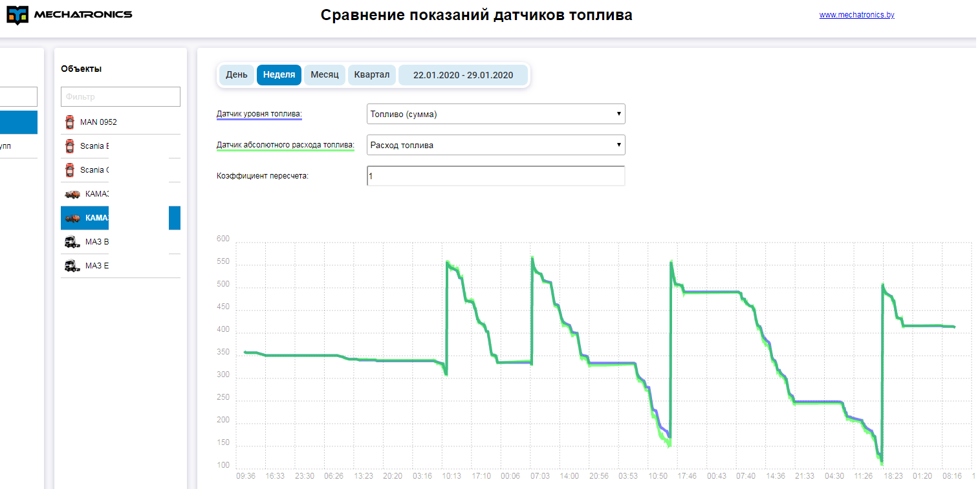Viewport: 980px width, 489px height.
Task: Click the red car icon of Scania B
Action: 70,146
